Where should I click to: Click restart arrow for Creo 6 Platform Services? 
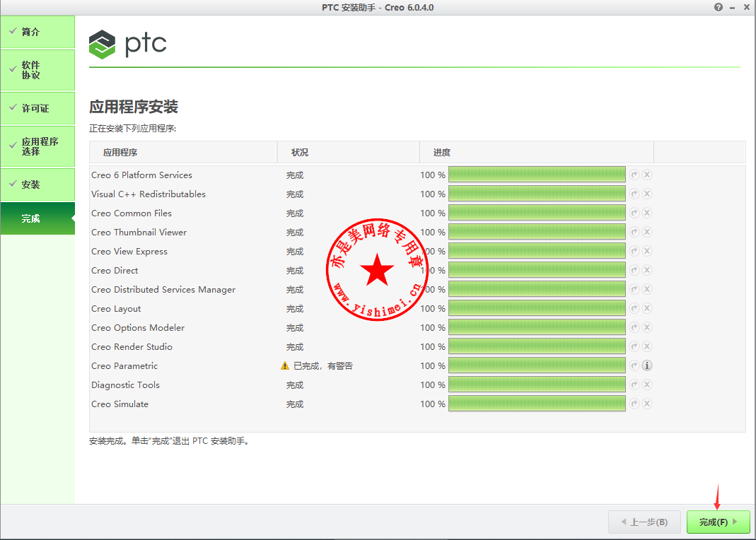[634, 175]
